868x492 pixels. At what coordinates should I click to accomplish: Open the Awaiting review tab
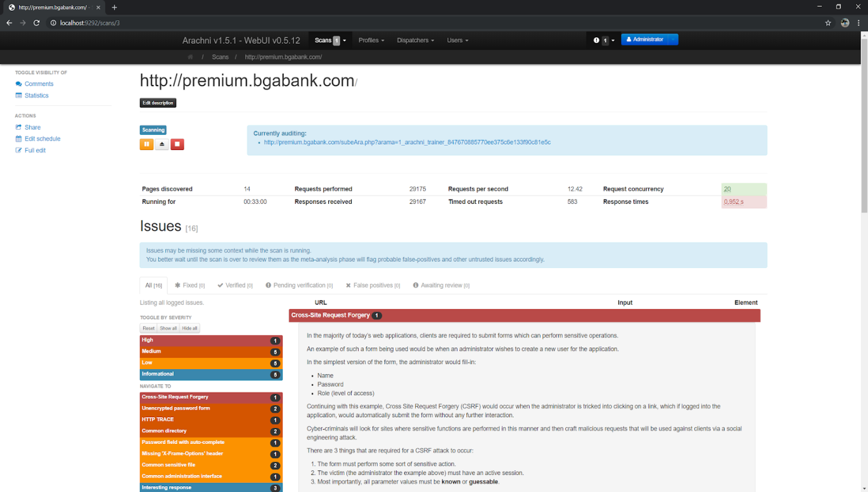click(441, 286)
